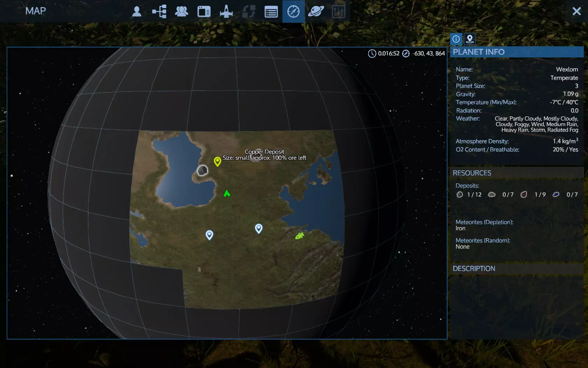Select the gray ore rock marker

pyautogui.click(x=202, y=171)
